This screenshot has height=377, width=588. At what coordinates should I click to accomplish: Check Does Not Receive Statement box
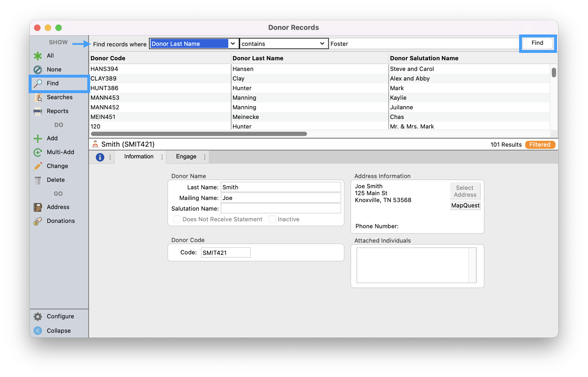point(177,219)
